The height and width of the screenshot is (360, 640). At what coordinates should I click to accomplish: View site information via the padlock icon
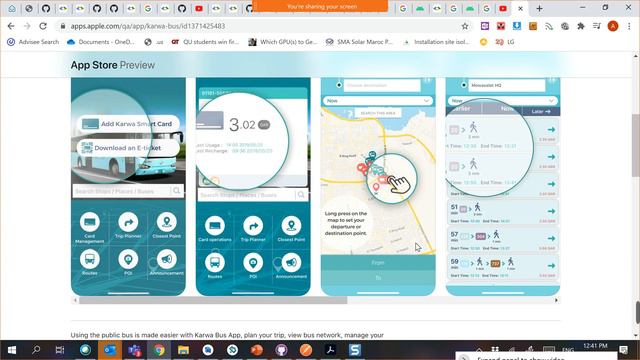tap(62, 26)
